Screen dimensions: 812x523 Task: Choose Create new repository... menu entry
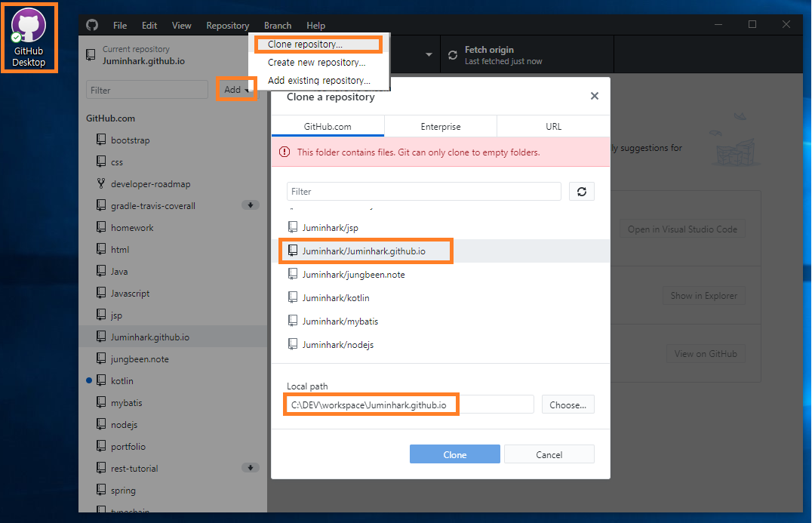click(x=318, y=62)
